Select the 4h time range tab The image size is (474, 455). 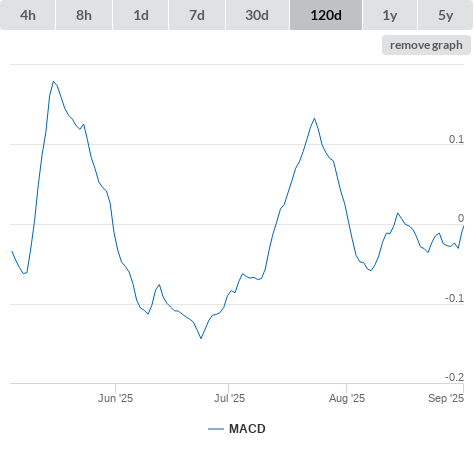click(x=28, y=15)
